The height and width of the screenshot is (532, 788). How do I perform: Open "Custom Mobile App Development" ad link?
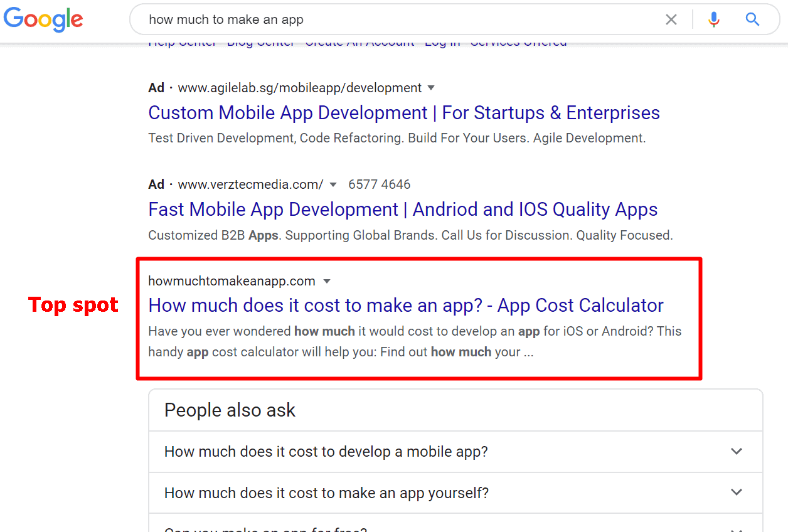(404, 113)
